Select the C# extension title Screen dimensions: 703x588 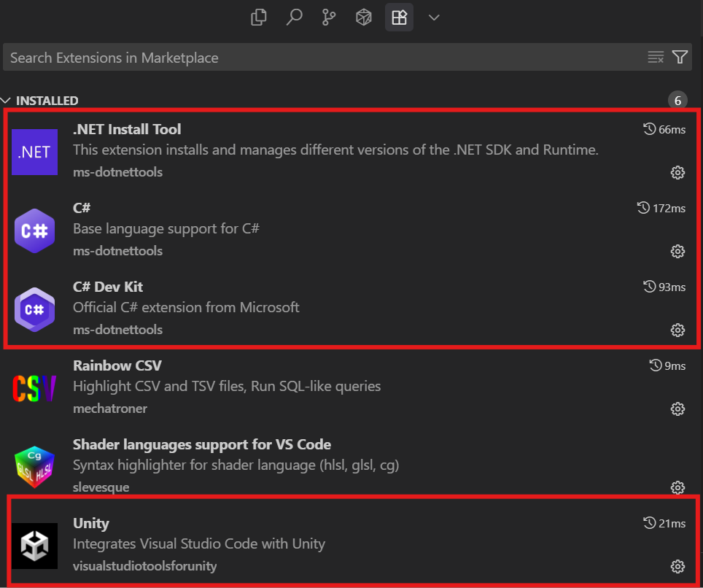pyautogui.click(x=82, y=208)
